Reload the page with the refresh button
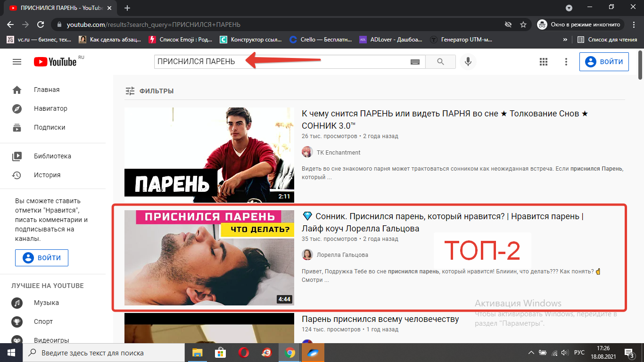 [41, 25]
